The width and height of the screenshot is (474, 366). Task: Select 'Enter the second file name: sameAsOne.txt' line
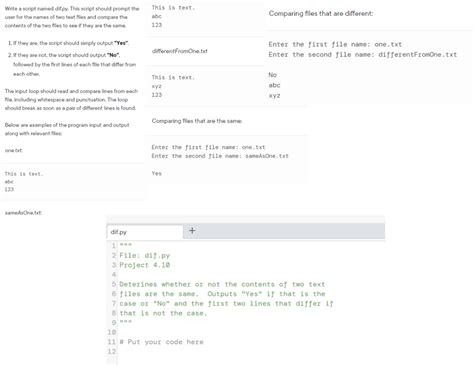[220, 156]
